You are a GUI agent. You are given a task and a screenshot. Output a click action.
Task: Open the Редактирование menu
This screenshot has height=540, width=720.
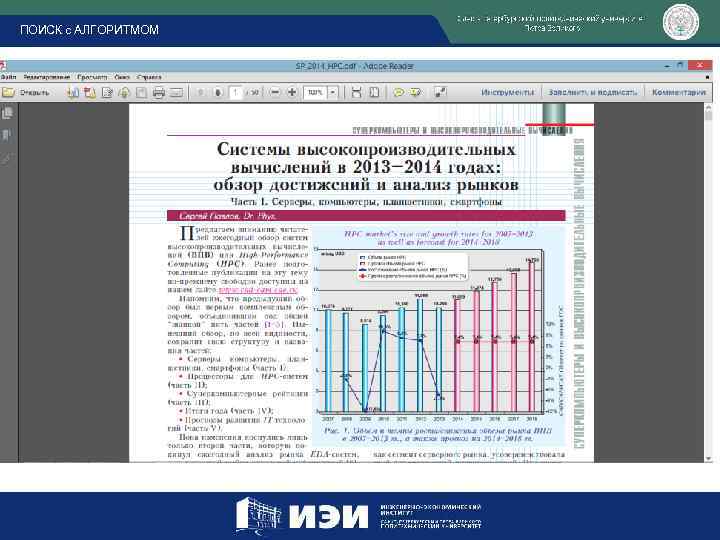point(47,77)
